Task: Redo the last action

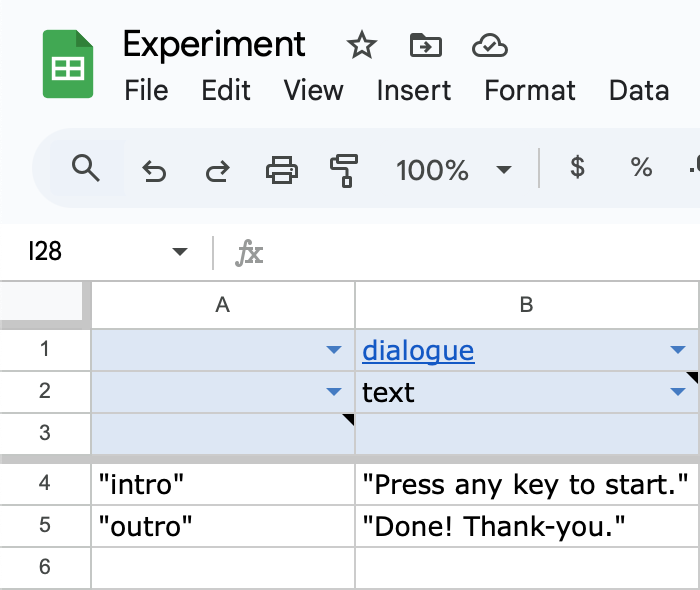Action: coord(217,171)
